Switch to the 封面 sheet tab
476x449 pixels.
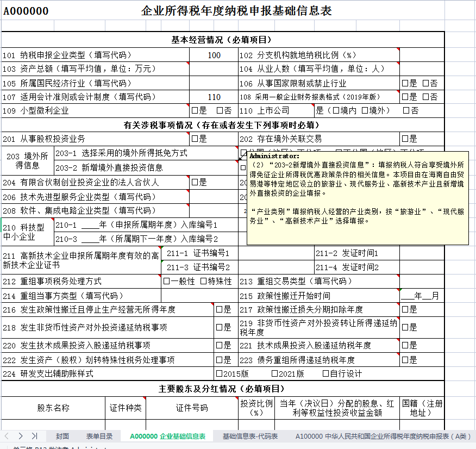click(61, 435)
